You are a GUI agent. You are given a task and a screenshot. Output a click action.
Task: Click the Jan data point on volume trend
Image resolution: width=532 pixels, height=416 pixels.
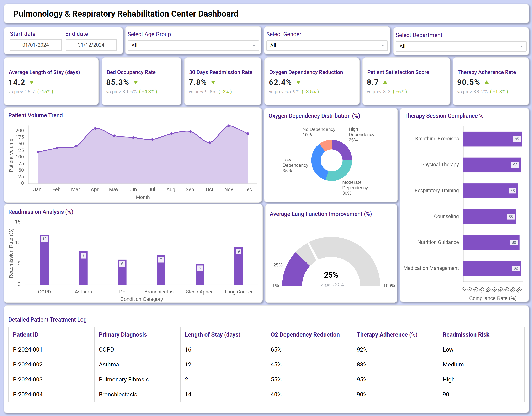(x=38, y=152)
